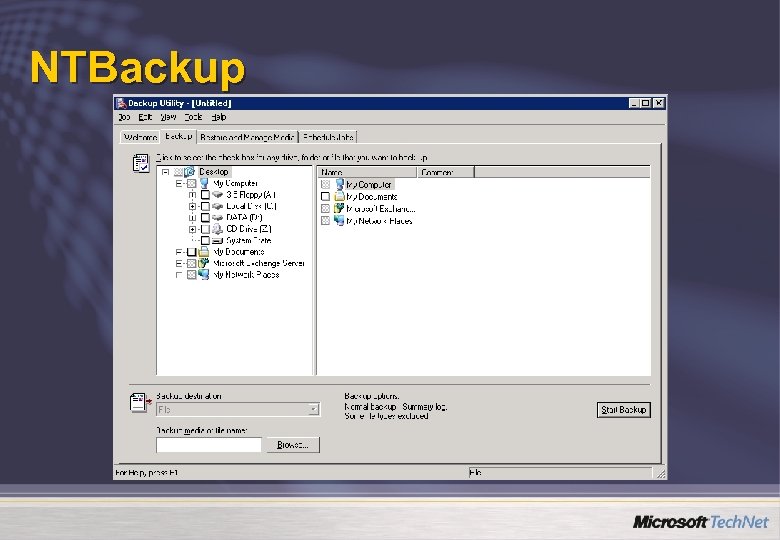The height and width of the screenshot is (540, 780).
Task: Click the Backup media or file name field
Action: [x=209, y=445]
